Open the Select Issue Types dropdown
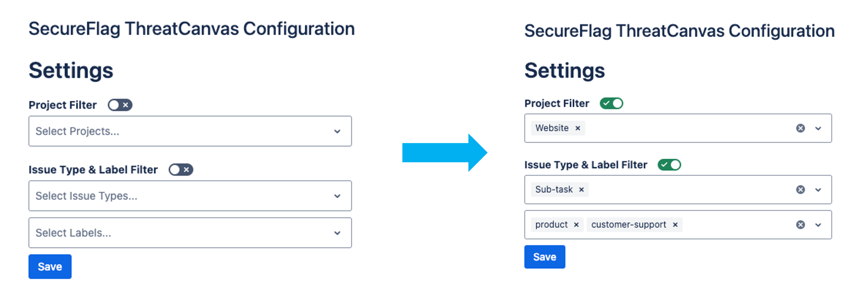The width and height of the screenshot is (868, 305). pyautogui.click(x=190, y=196)
